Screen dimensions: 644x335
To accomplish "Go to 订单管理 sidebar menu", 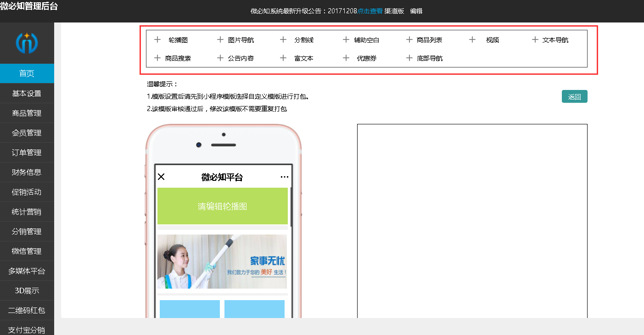I will click(x=27, y=152).
